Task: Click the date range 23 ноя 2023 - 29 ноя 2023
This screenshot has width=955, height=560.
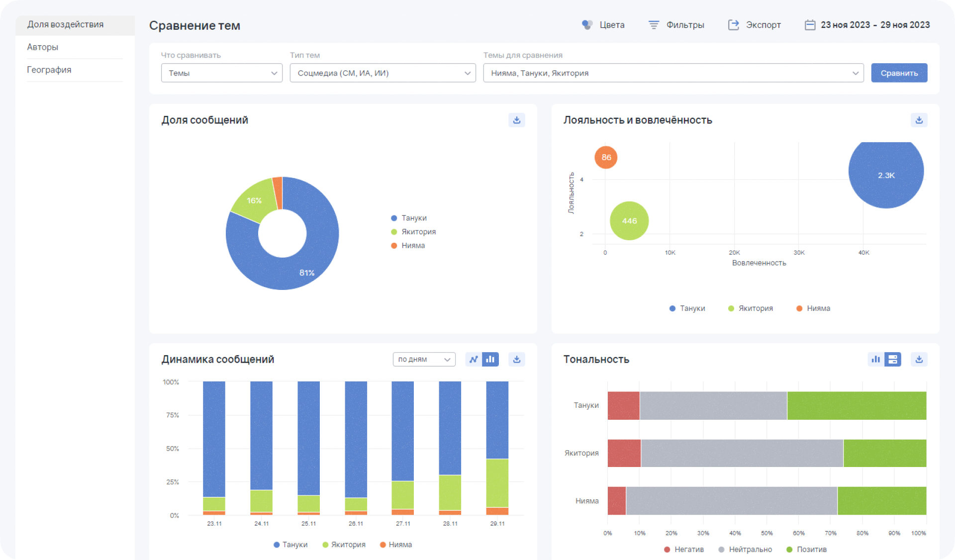Action: coord(875,25)
